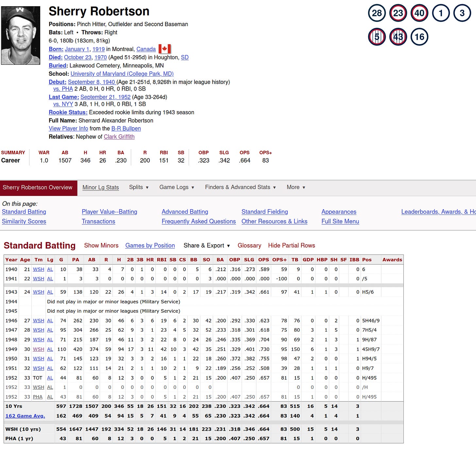Open the 1919 birth year link
This screenshot has width=476, height=449.
click(x=98, y=49)
